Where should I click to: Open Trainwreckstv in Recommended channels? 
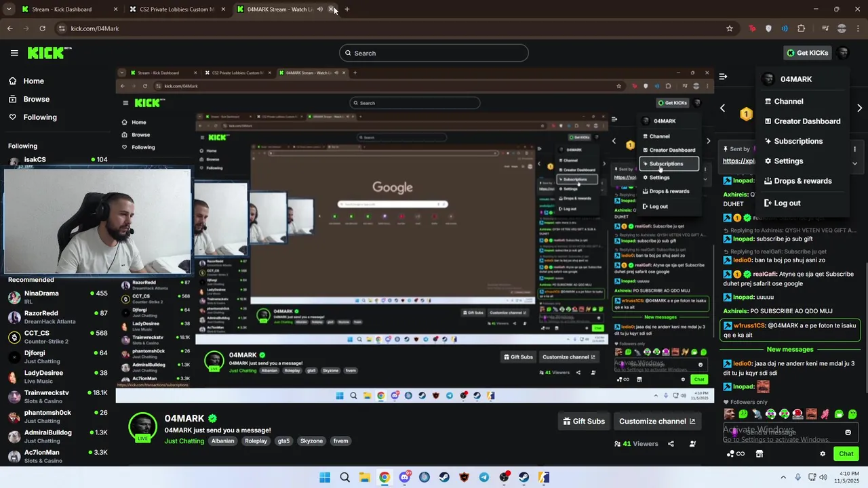click(x=57, y=396)
